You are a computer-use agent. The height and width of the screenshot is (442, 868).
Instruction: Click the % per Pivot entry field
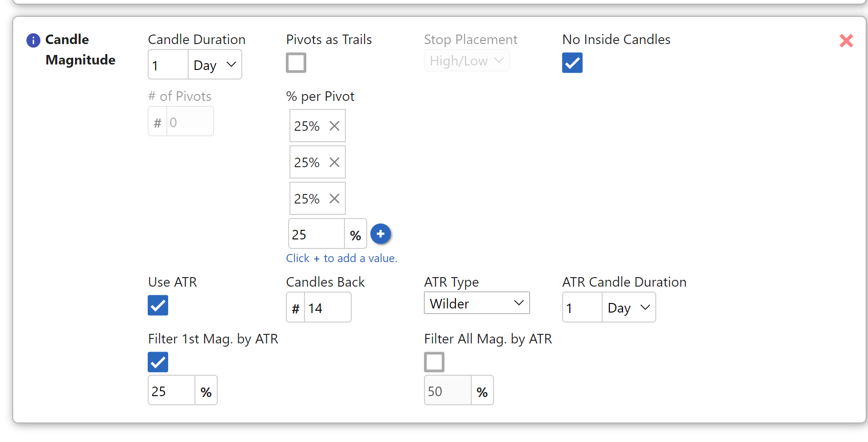point(316,234)
